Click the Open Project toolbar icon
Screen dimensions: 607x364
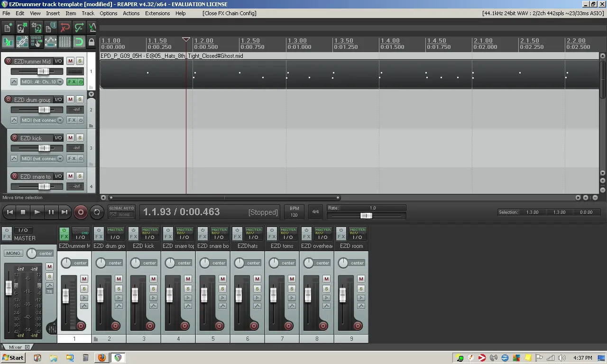pyautogui.click(x=22, y=27)
